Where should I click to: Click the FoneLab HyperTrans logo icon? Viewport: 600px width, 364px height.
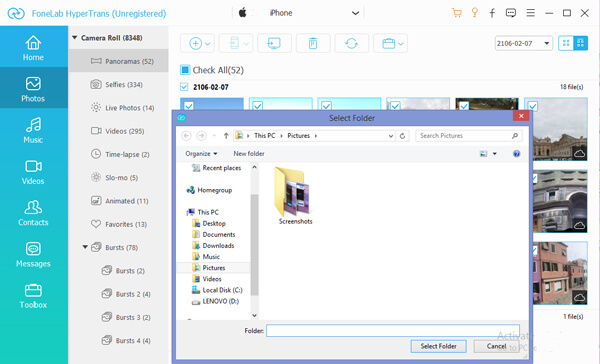(x=16, y=13)
